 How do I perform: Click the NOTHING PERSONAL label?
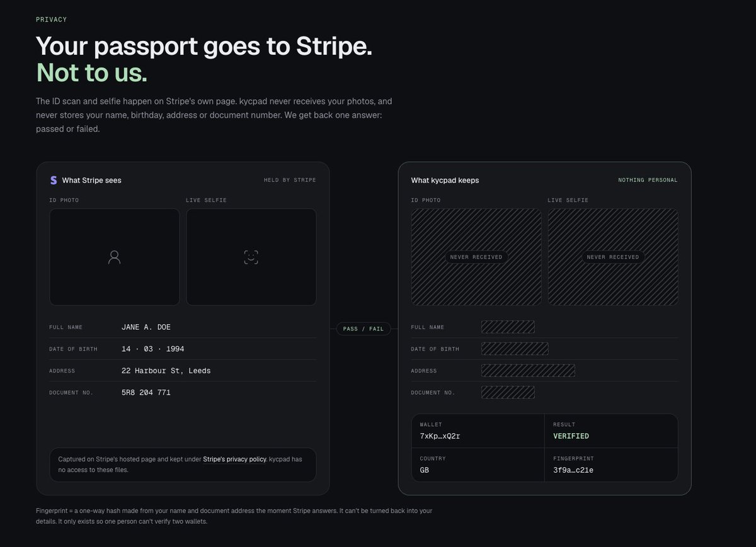click(x=648, y=180)
